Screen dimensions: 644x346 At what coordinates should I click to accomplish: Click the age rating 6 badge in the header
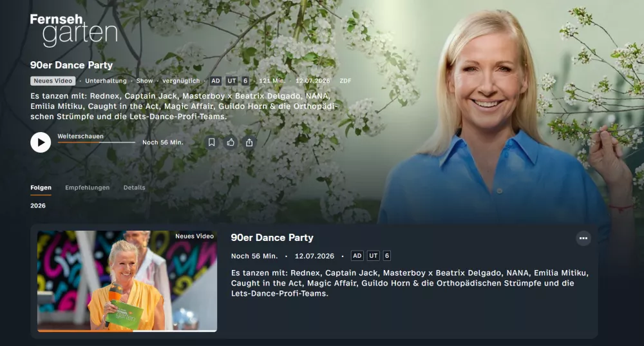[245, 81]
